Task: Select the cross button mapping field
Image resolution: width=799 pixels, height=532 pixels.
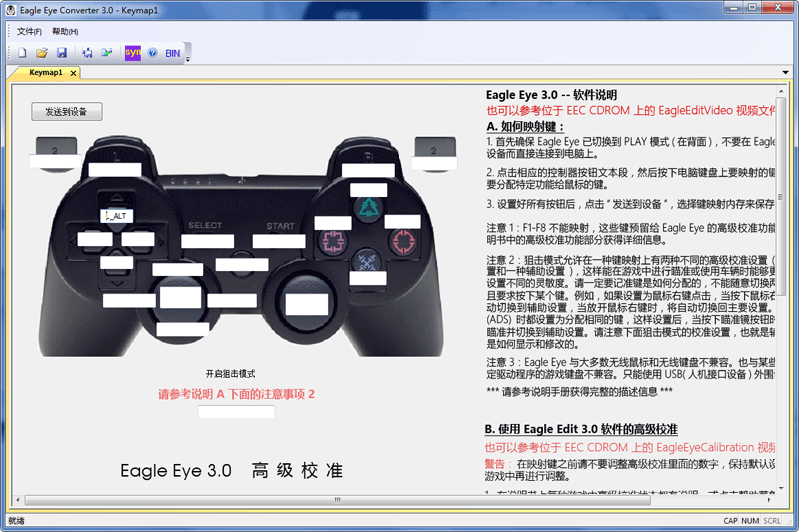Action: tap(368, 278)
